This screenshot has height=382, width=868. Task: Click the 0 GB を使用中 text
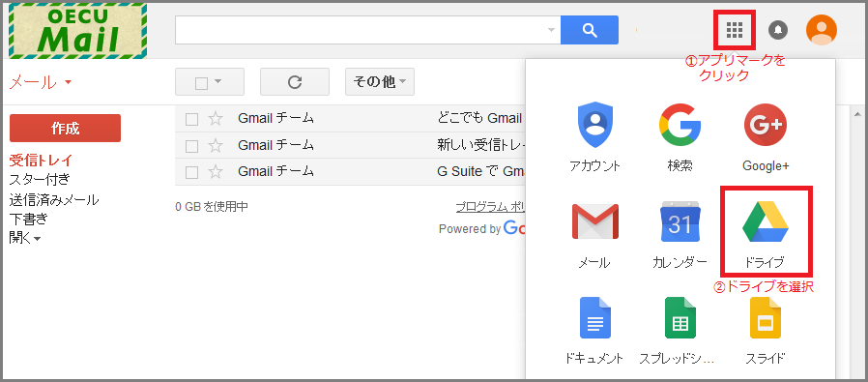pyautogui.click(x=212, y=207)
